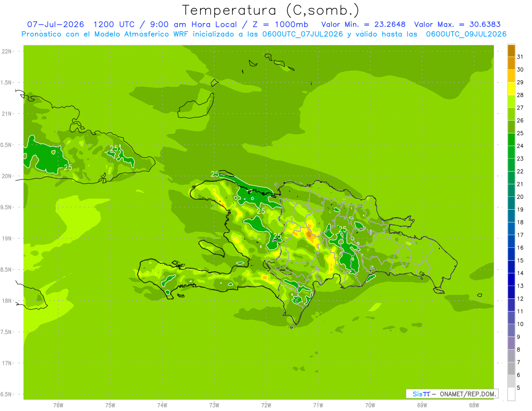Click the 13 degree dark blue swatch
Image resolution: width=532 pixels, height=411 pixels.
pos(511,280)
